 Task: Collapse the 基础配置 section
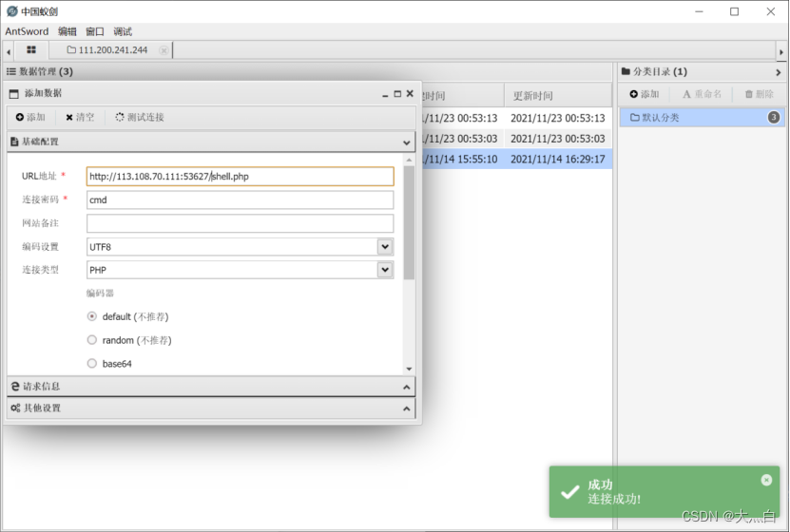407,142
